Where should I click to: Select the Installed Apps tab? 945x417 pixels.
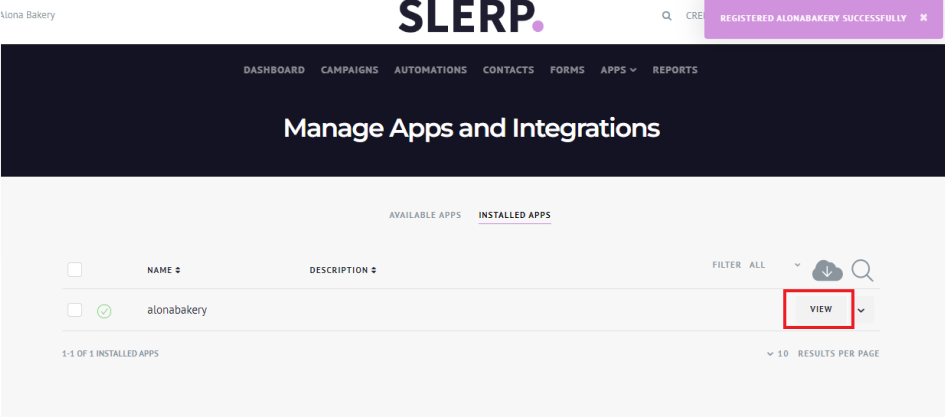515,215
